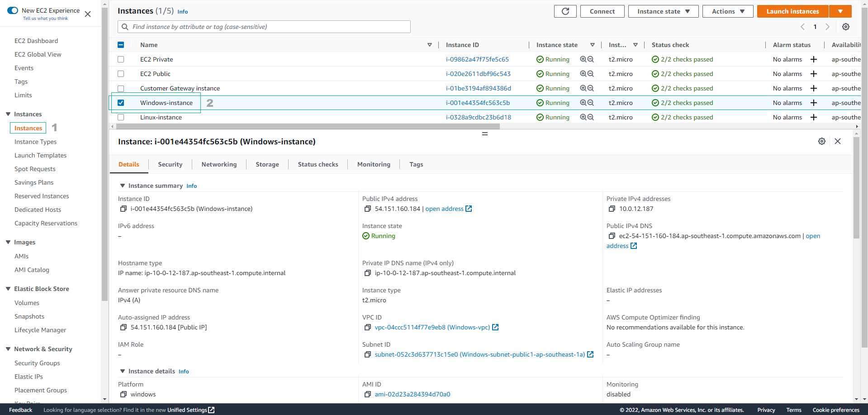Add alarm for EC2 Private instance
This screenshot has height=415, width=868.
click(813, 59)
